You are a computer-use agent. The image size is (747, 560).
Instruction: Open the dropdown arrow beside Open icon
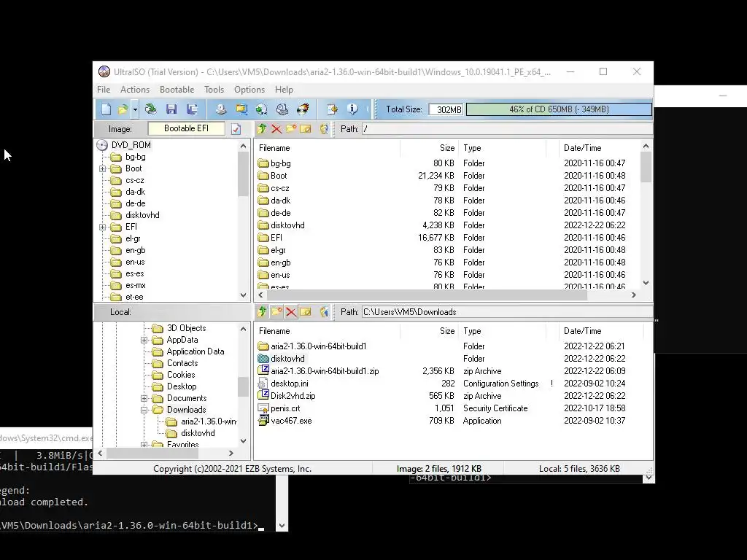point(135,109)
